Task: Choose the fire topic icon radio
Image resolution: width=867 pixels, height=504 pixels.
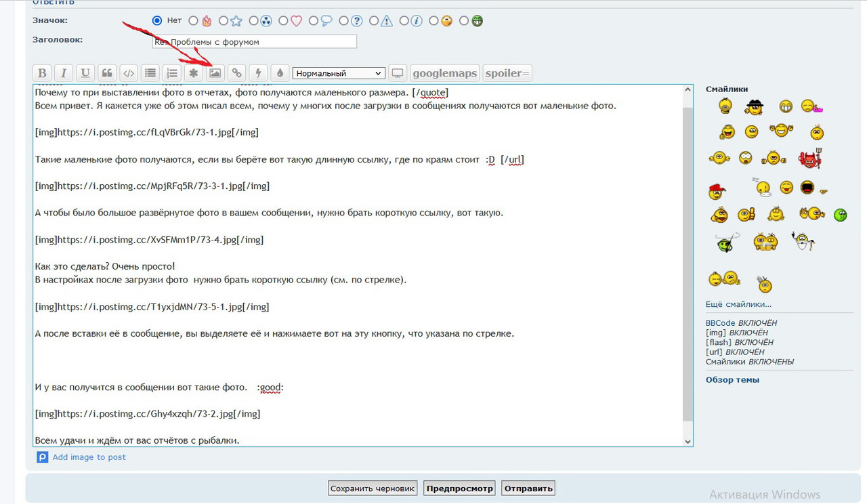Action: 194,21
